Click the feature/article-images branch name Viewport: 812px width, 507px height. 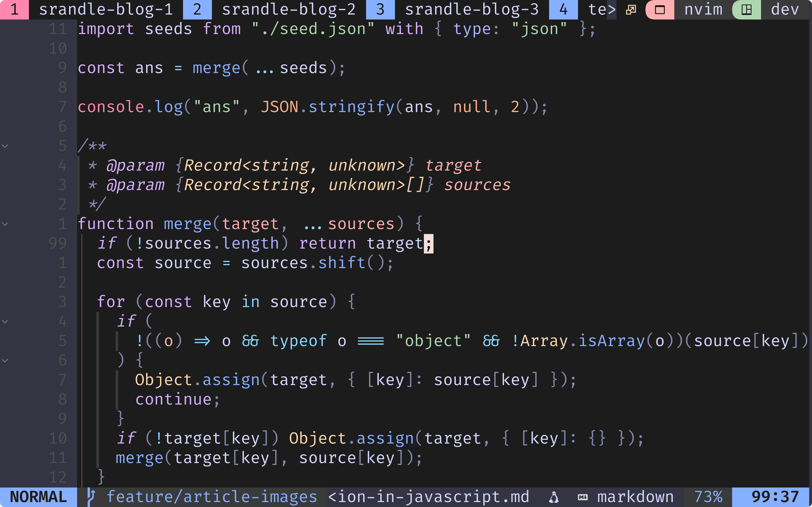click(212, 497)
